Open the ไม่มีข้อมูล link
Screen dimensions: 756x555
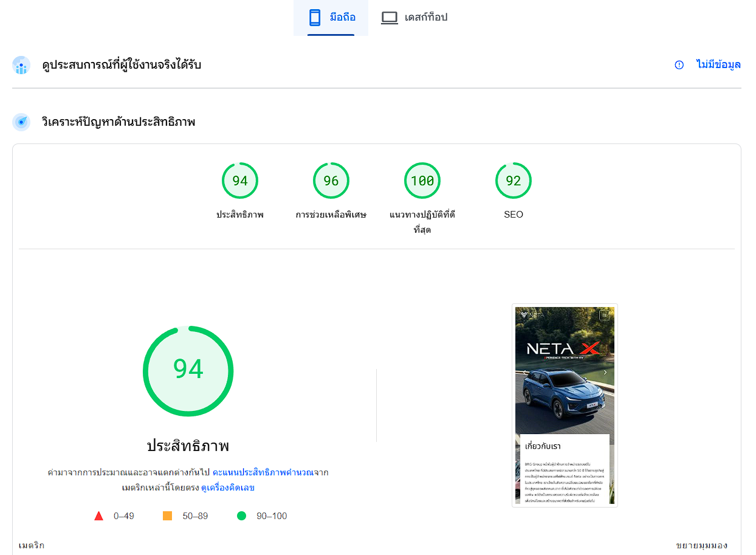point(718,65)
